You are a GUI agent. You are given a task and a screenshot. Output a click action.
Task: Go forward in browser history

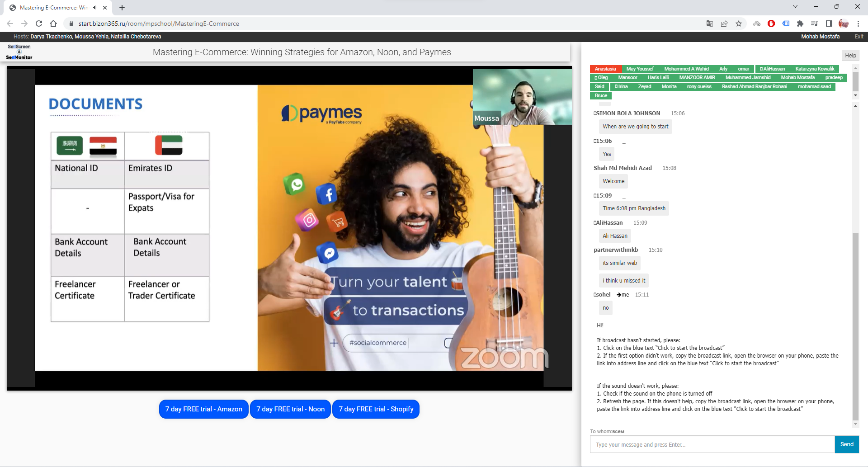click(x=24, y=24)
